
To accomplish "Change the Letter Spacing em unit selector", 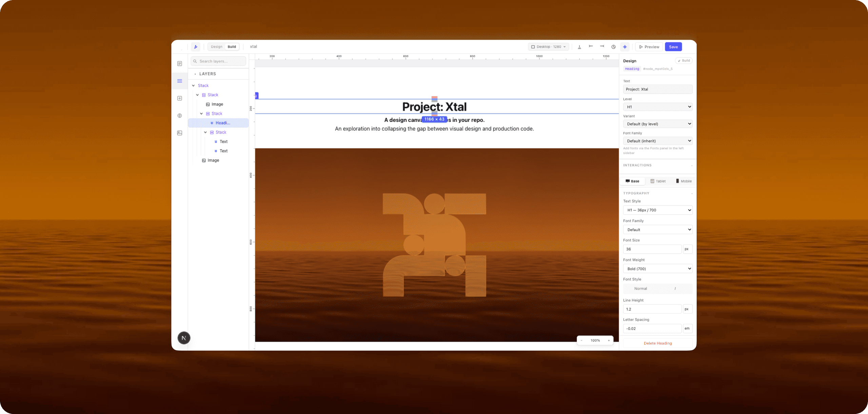I will coord(687,329).
